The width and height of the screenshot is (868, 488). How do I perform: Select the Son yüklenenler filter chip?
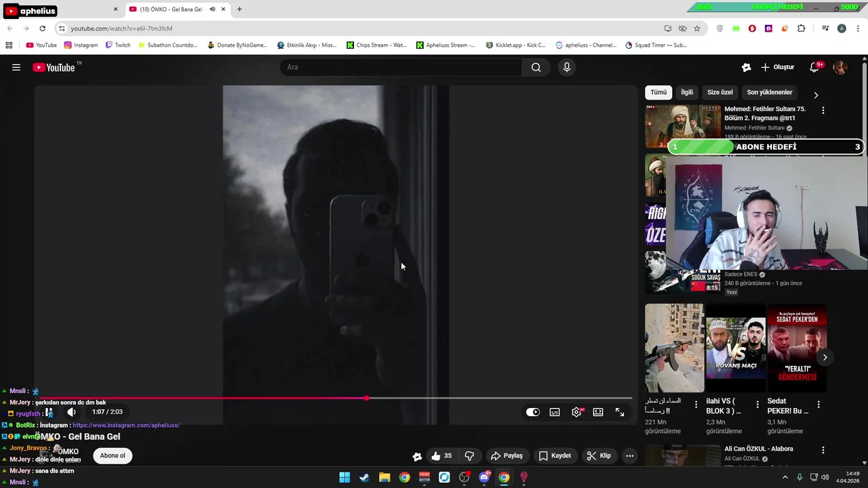[769, 92]
